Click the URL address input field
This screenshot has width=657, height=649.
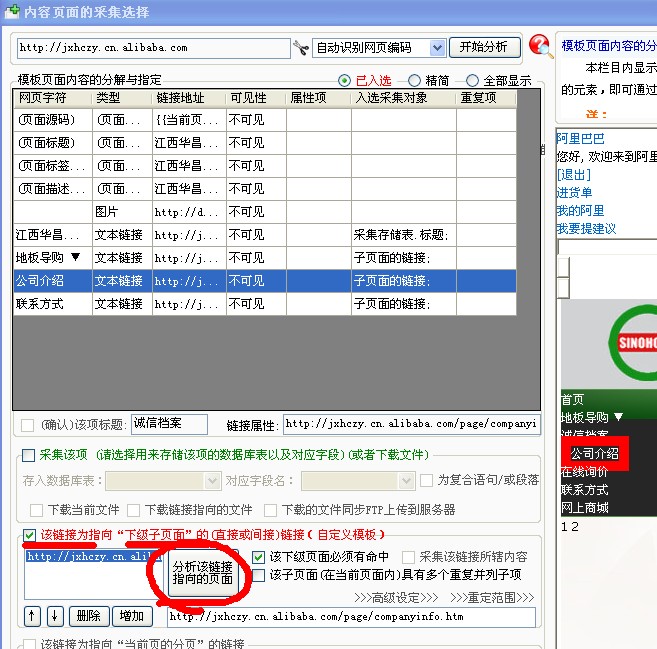coord(152,47)
